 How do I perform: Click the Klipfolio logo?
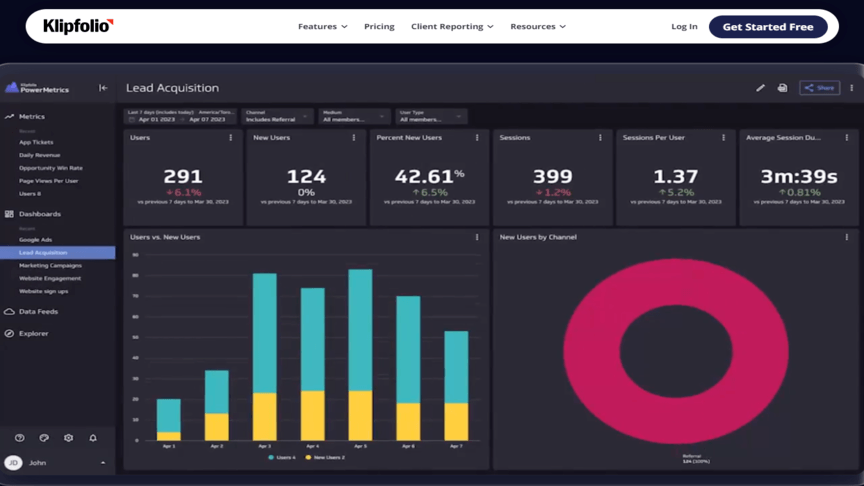78,26
